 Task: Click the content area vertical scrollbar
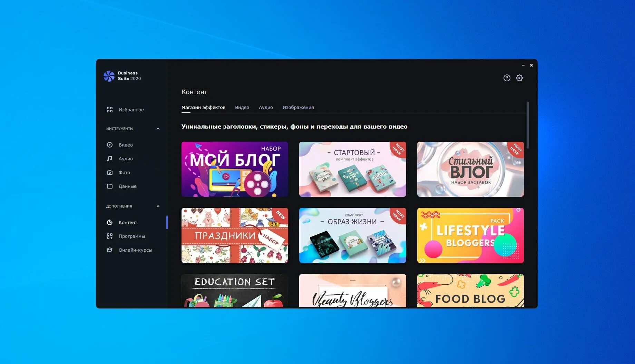tap(528, 125)
